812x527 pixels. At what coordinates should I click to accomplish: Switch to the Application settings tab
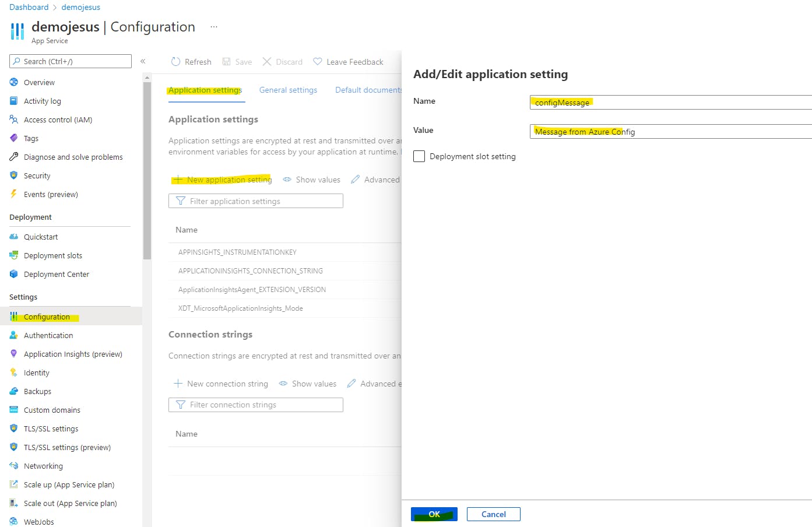(x=205, y=90)
